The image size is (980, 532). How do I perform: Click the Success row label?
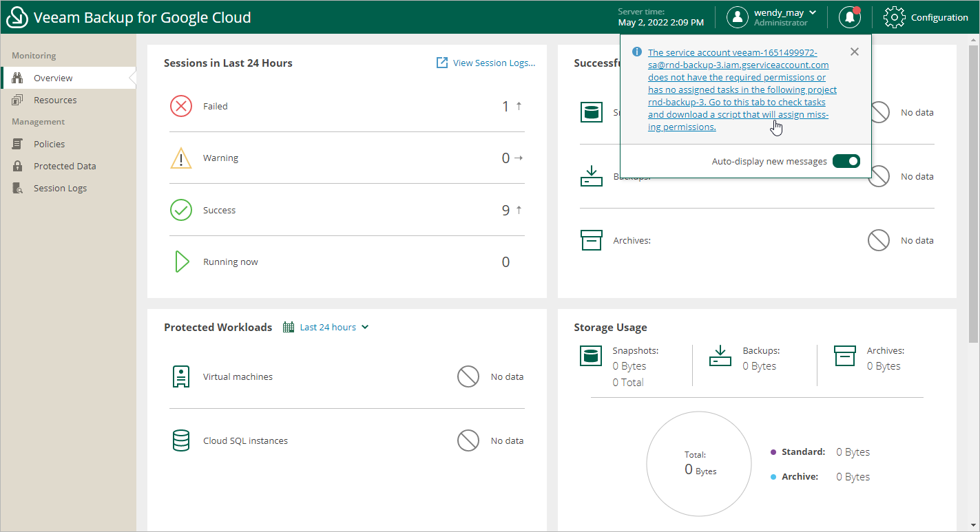pos(219,210)
